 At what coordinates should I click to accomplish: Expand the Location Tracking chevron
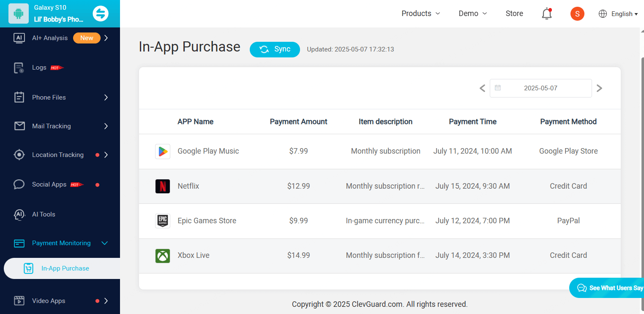[x=106, y=155]
